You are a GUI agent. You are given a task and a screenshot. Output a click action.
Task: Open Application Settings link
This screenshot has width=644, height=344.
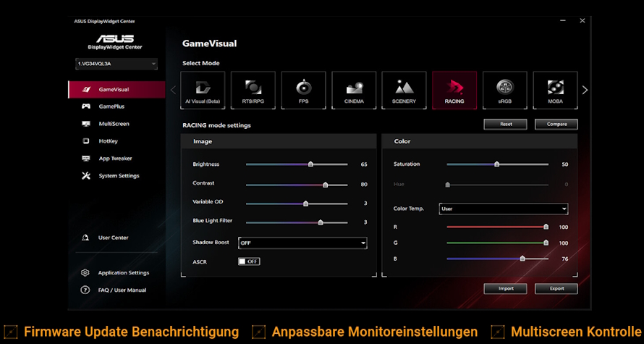click(x=124, y=273)
